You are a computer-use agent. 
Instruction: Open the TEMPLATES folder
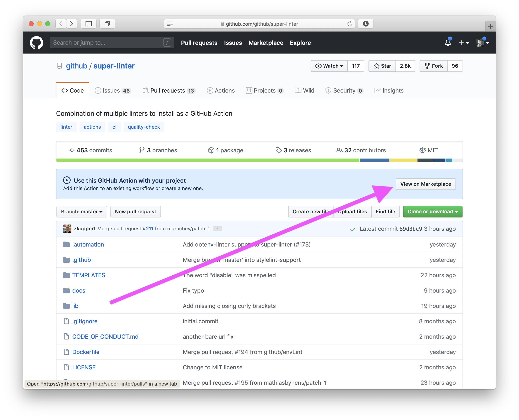click(x=89, y=275)
